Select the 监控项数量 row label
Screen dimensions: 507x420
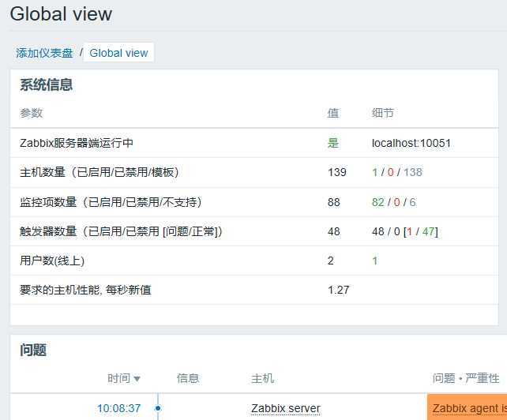click(x=111, y=202)
